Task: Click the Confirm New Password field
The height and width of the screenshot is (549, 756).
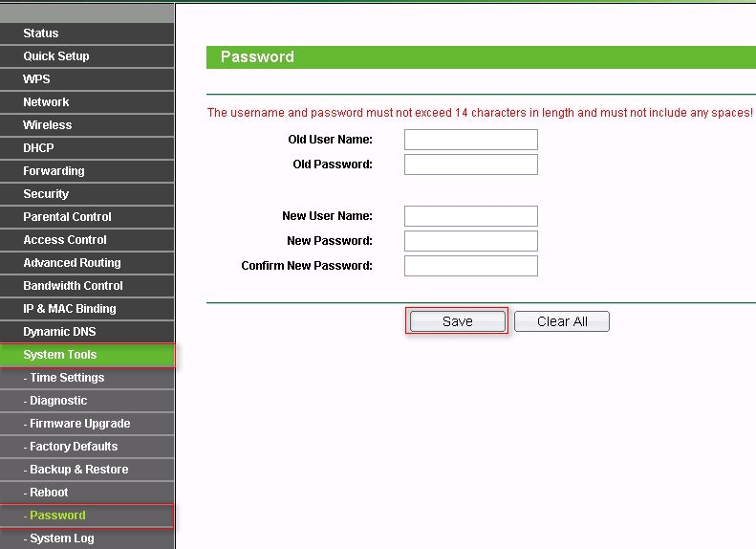Action: [x=471, y=266]
